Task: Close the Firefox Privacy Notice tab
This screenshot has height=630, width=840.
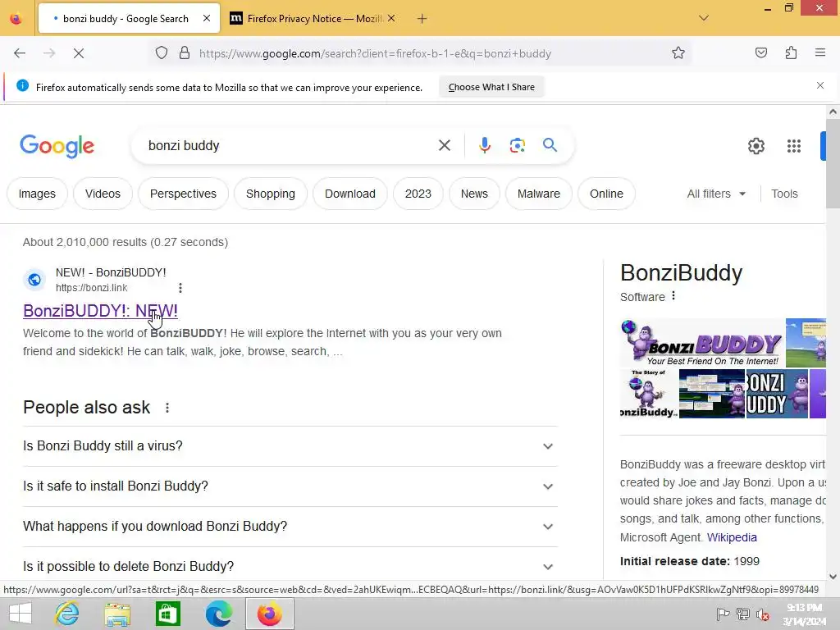Action: [x=391, y=19]
